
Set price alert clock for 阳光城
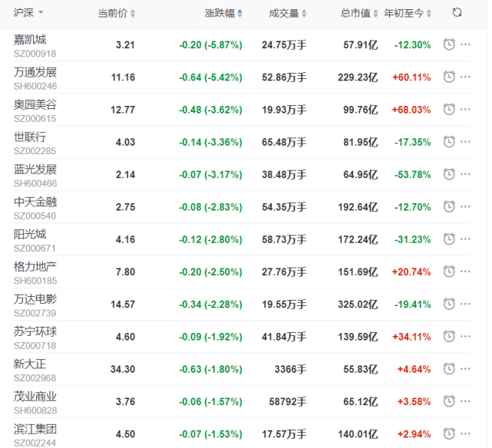tap(449, 239)
